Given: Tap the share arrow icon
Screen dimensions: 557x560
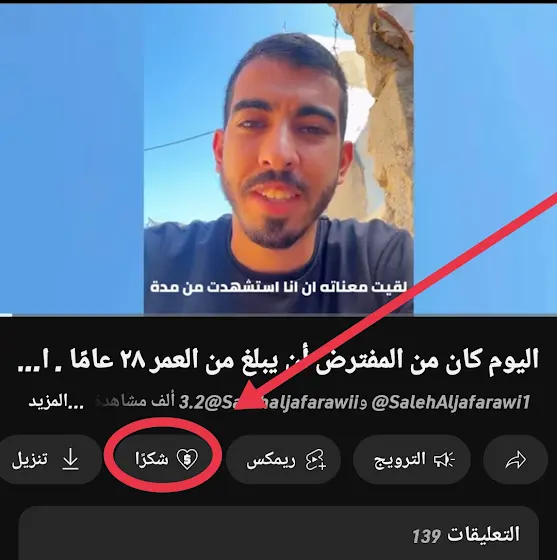Looking at the screenshot, I should click(516, 460).
